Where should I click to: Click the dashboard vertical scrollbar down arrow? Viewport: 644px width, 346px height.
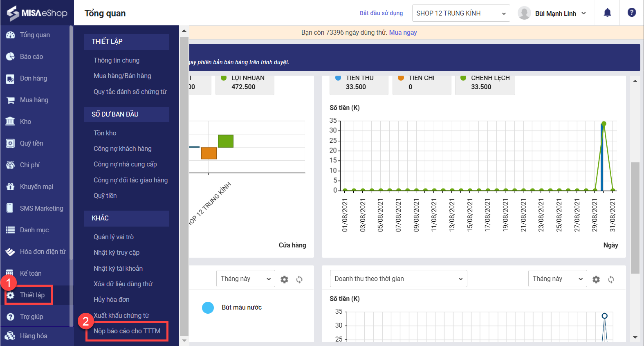click(x=635, y=337)
